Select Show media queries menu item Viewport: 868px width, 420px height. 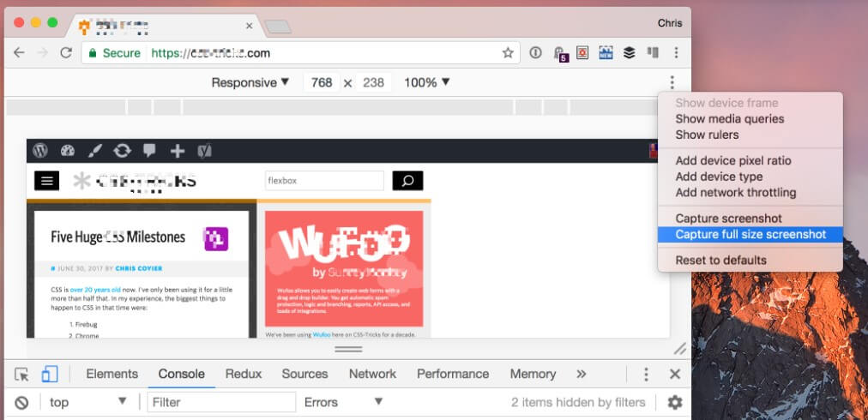pos(730,119)
